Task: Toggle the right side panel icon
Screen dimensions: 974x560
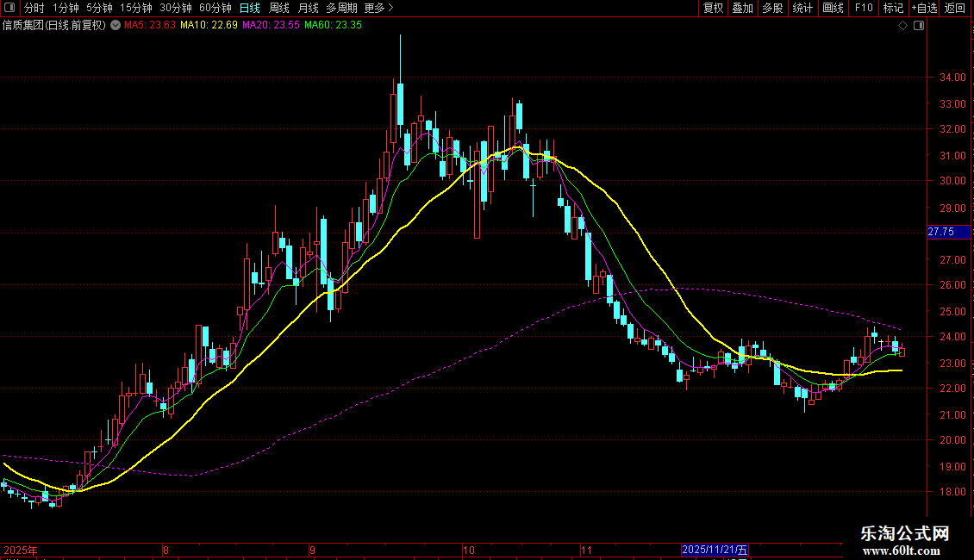Action: pos(919,26)
